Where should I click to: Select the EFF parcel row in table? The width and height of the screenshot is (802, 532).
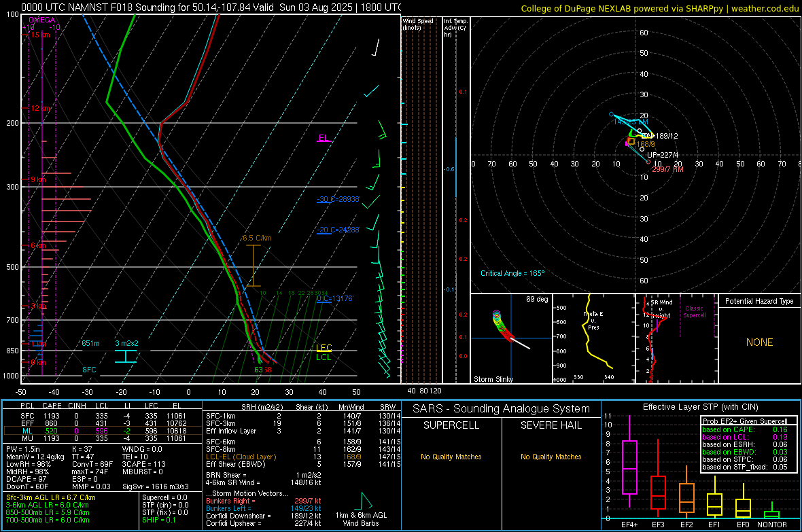tap(103, 423)
